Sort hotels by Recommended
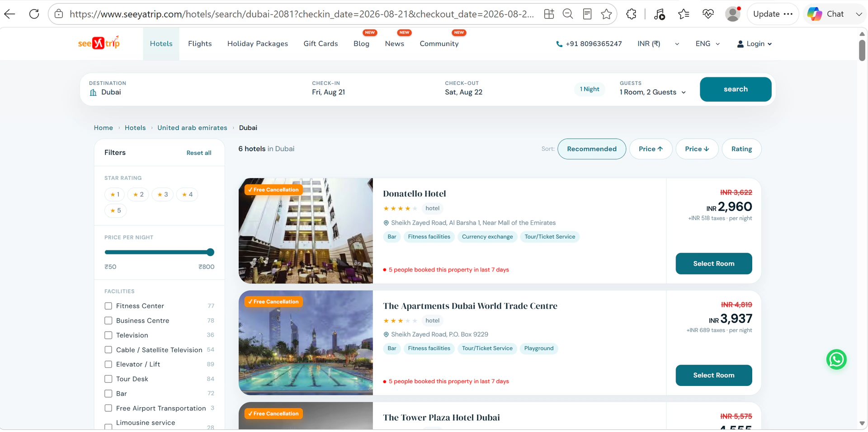868x432 pixels. coord(592,149)
